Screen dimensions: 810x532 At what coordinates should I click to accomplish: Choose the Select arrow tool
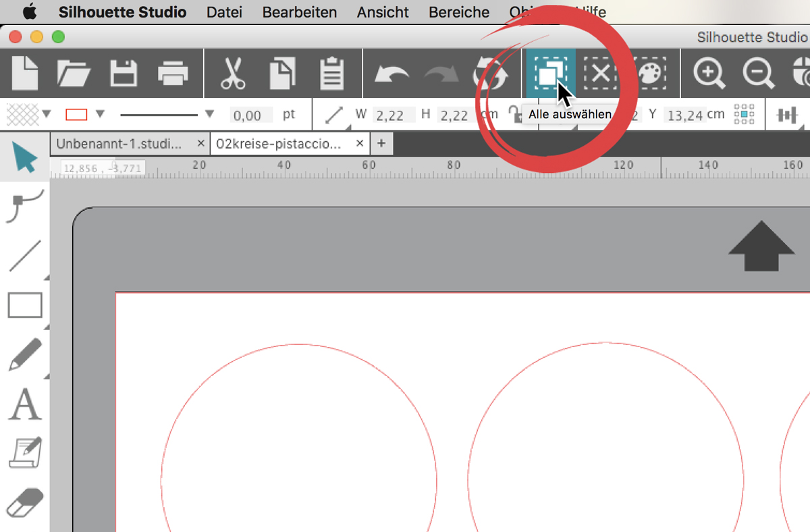(x=24, y=157)
